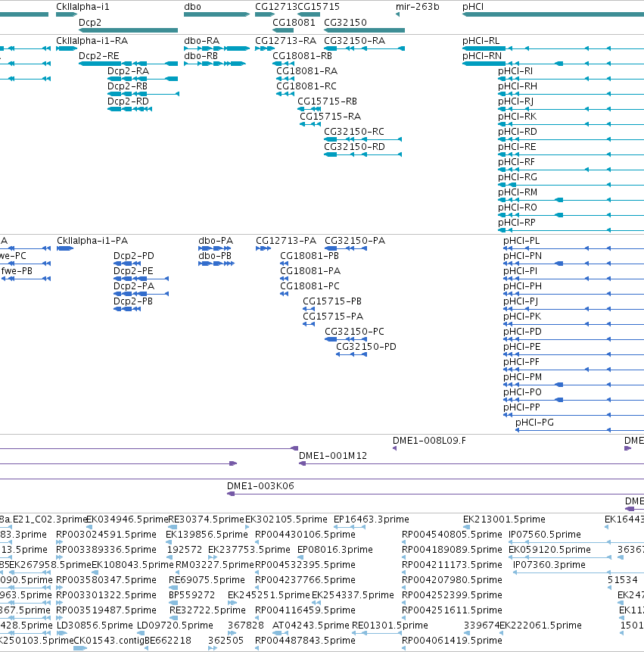Click transcript pHCl-RG

point(518,177)
